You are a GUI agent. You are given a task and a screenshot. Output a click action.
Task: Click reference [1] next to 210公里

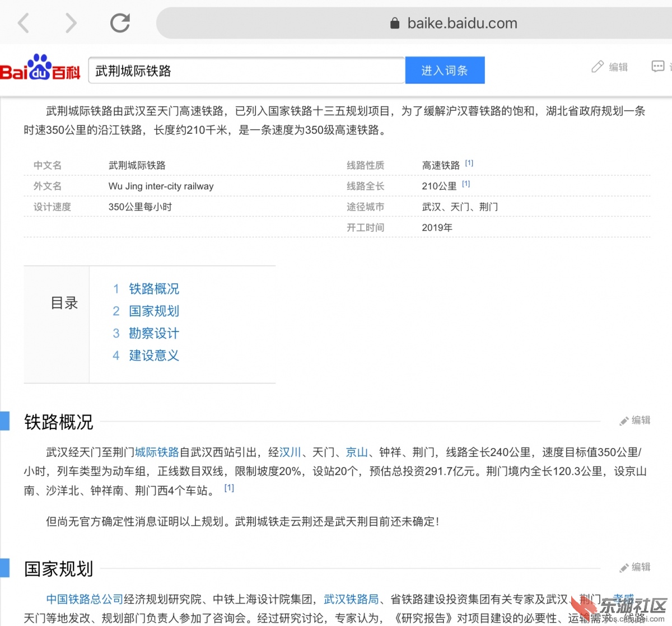pyautogui.click(x=466, y=184)
